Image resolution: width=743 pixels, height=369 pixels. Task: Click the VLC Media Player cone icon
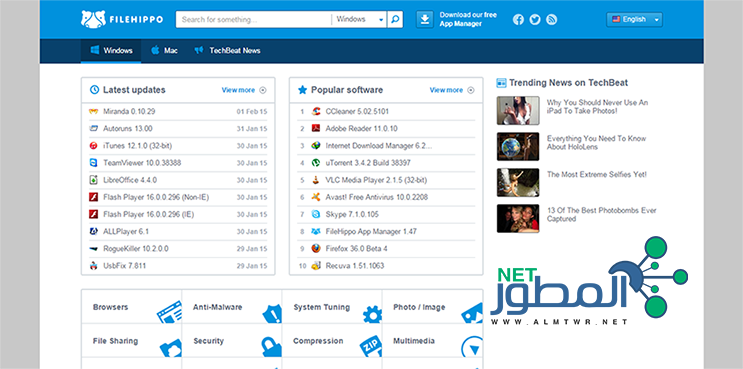(x=316, y=180)
